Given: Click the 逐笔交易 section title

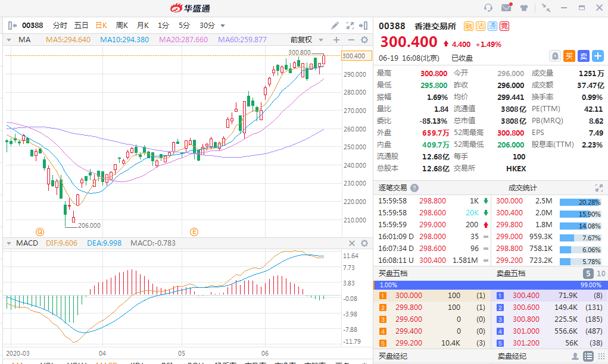Looking at the screenshot, I should 392,188.
